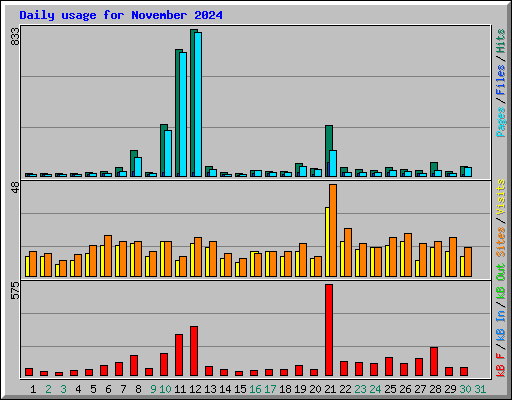Click the 'kB Out' legend label
This screenshot has width=512, height=400.
(501, 281)
